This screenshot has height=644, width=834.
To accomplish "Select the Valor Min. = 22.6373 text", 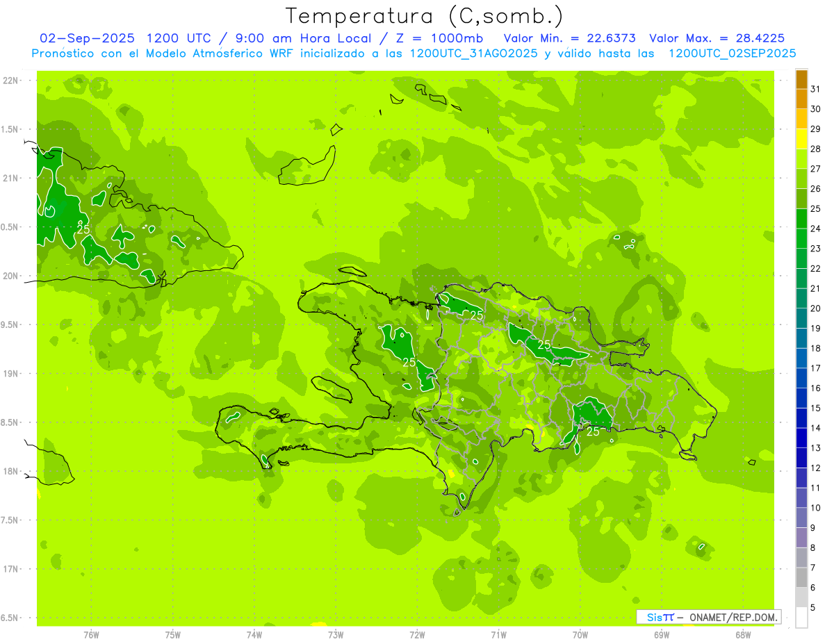I will click(569, 38).
